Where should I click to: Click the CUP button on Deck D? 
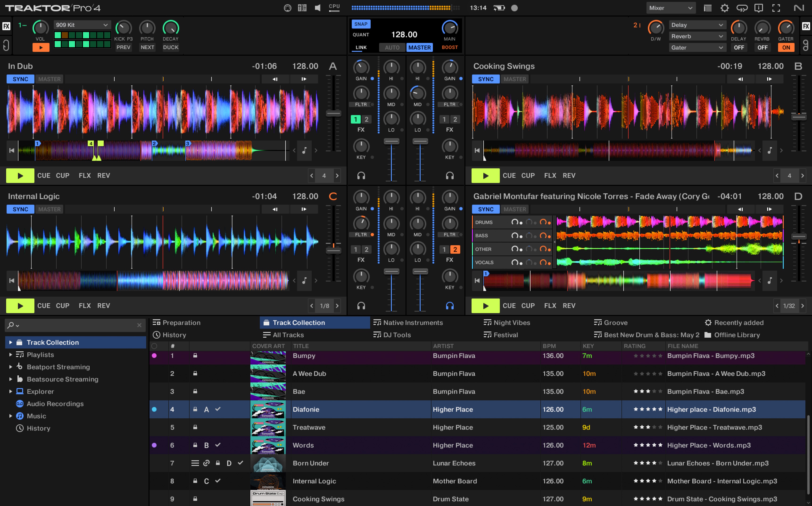click(529, 306)
